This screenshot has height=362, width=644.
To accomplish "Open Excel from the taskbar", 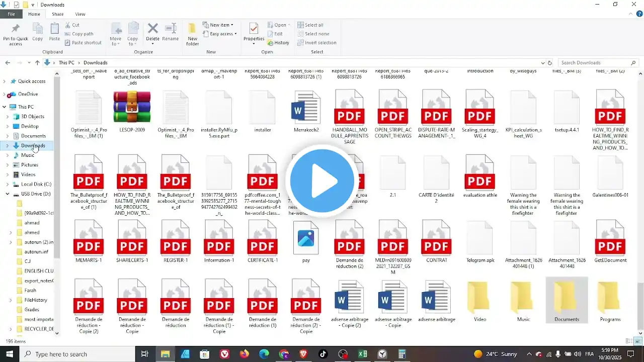I will pyautogui.click(x=363, y=354).
